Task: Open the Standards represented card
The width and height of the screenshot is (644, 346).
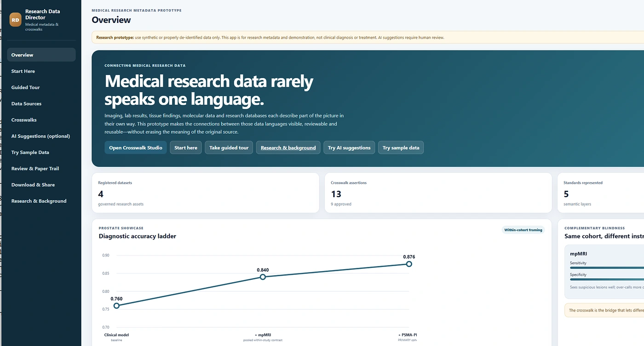Action: tap(601, 193)
